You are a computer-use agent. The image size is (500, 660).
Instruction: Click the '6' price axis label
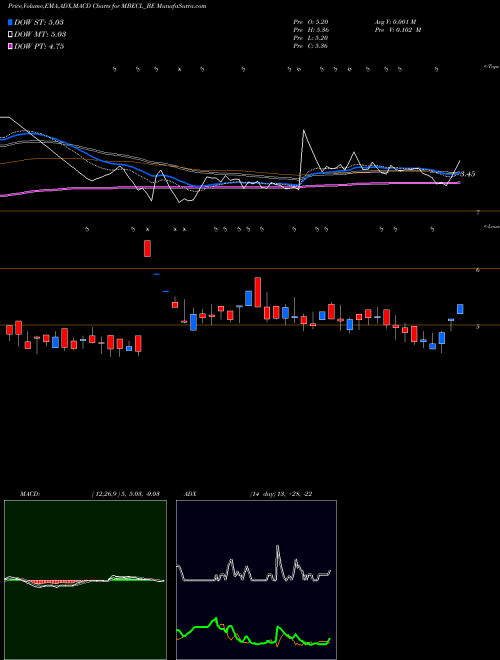(478, 270)
